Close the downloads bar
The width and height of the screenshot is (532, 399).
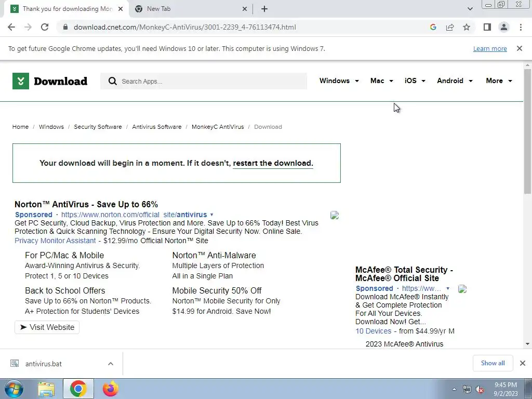pyautogui.click(x=523, y=363)
